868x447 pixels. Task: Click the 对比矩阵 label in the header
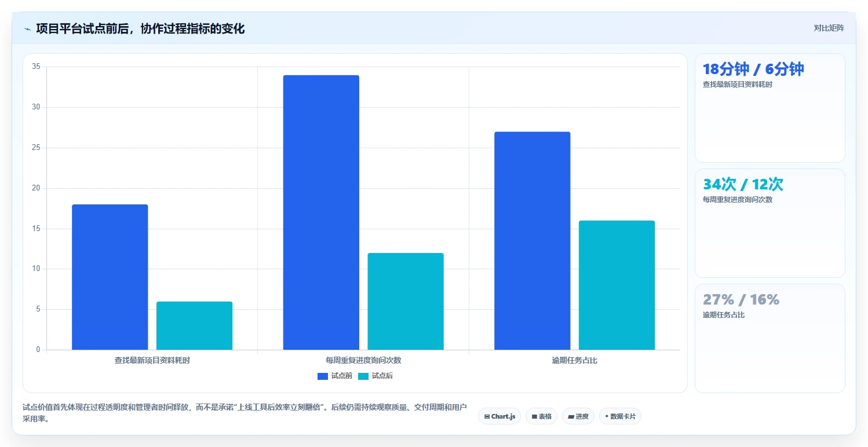(x=829, y=28)
